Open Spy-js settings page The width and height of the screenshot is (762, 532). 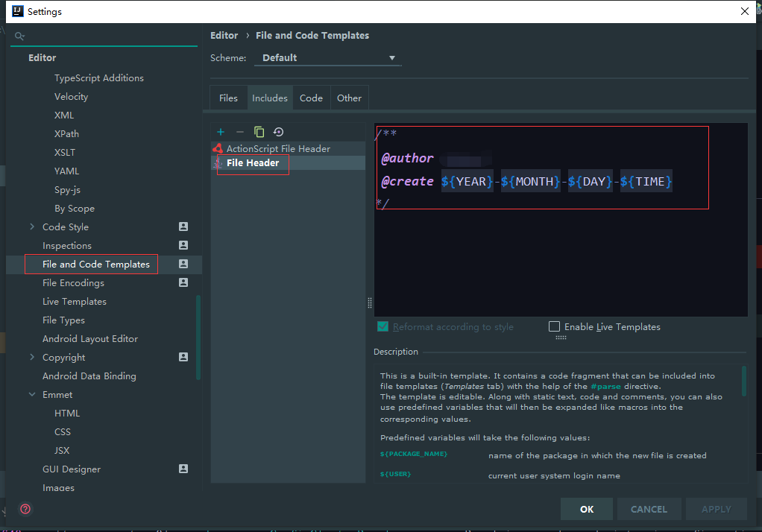click(x=68, y=189)
